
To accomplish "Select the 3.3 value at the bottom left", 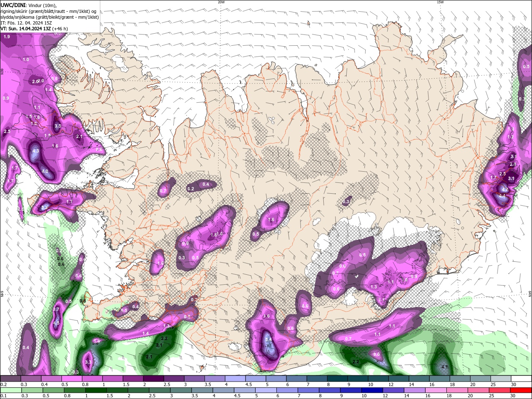I will (88, 362).
